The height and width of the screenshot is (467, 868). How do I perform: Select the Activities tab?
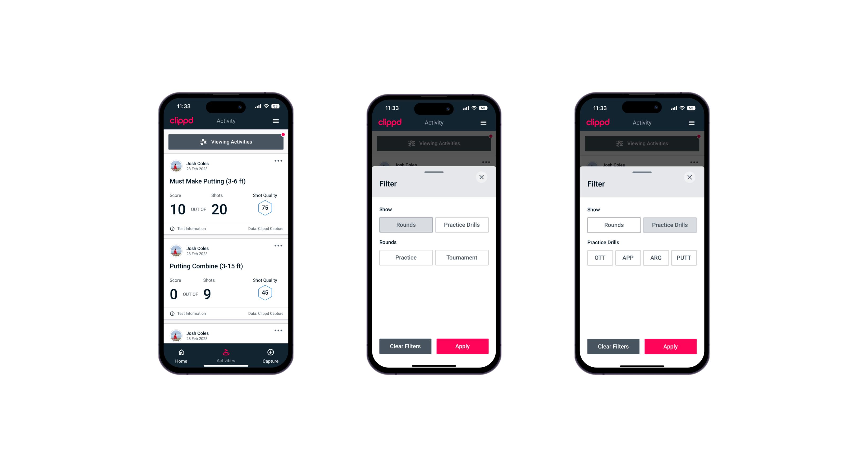pos(227,355)
